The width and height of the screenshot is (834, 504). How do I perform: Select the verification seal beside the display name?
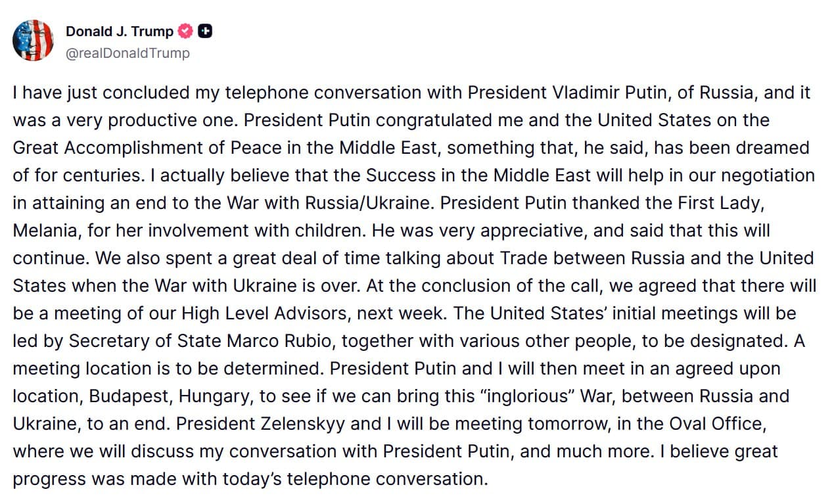tap(185, 31)
